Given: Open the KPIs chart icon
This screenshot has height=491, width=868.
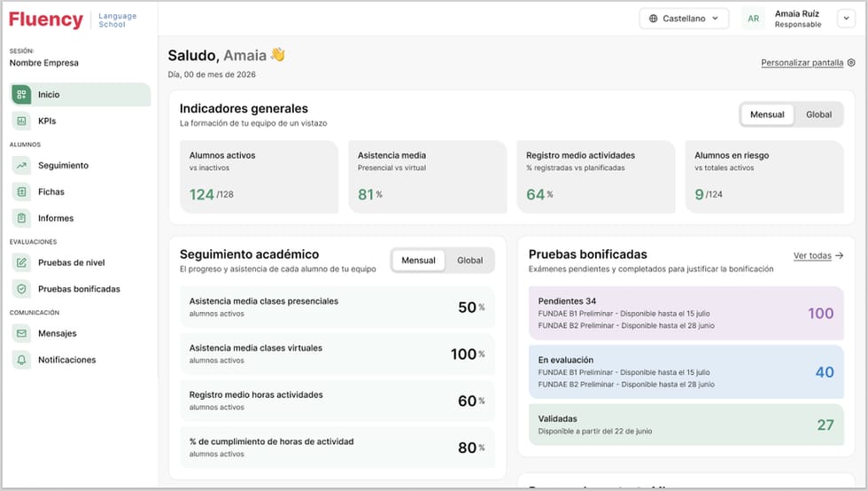Looking at the screenshot, I should pos(21,121).
